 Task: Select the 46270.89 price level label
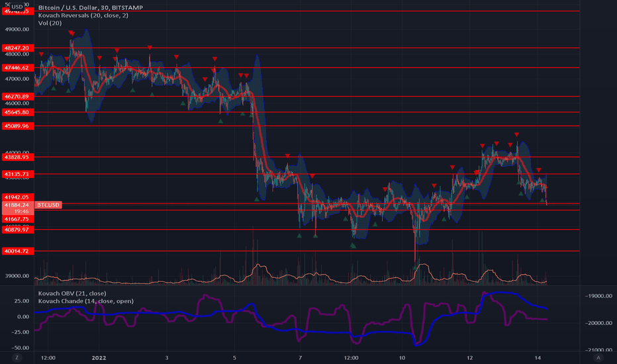click(18, 97)
